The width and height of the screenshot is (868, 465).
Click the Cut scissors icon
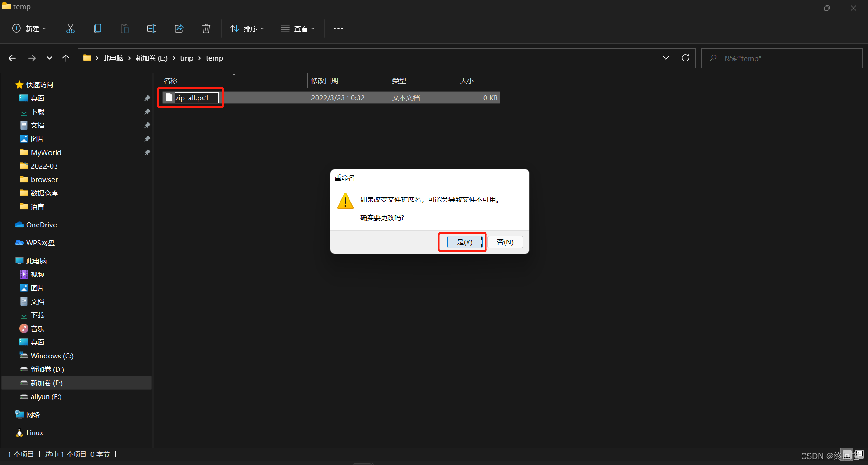71,28
